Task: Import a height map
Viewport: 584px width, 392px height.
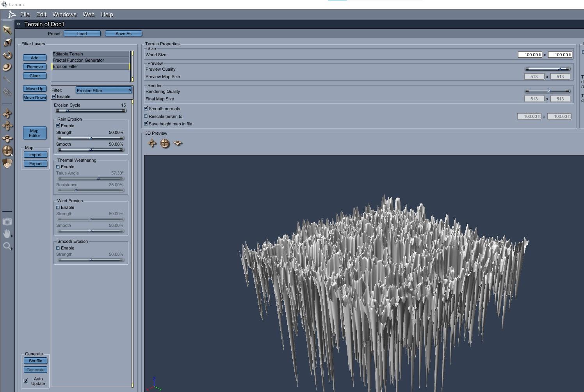Action: click(x=35, y=155)
